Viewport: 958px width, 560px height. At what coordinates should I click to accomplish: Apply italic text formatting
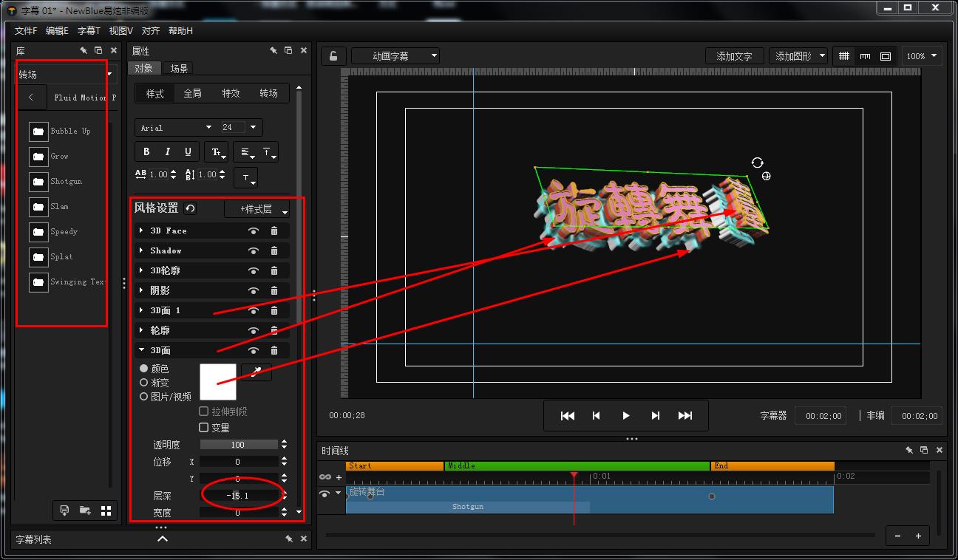pos(167,151)
